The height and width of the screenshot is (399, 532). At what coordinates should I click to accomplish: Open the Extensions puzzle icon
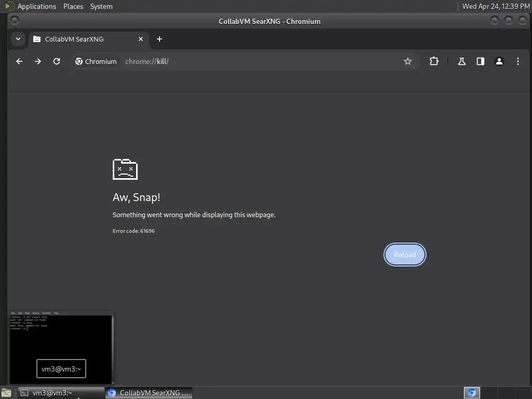click(x=434, y=61)
